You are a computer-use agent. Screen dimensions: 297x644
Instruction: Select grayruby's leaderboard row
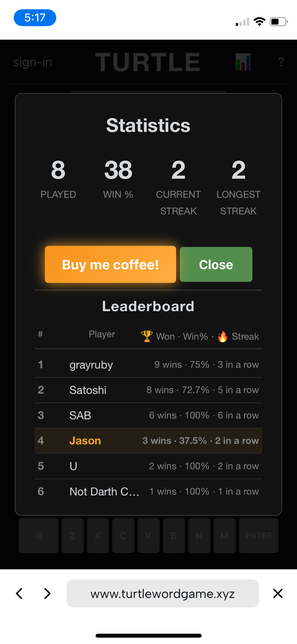pos(148,365)
